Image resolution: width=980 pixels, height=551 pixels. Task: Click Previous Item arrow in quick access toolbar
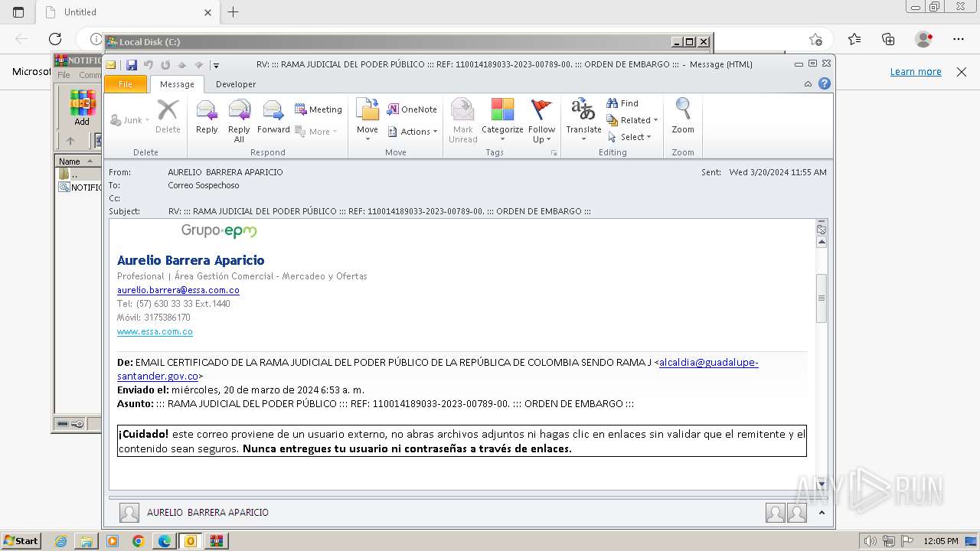click(182, 65)
